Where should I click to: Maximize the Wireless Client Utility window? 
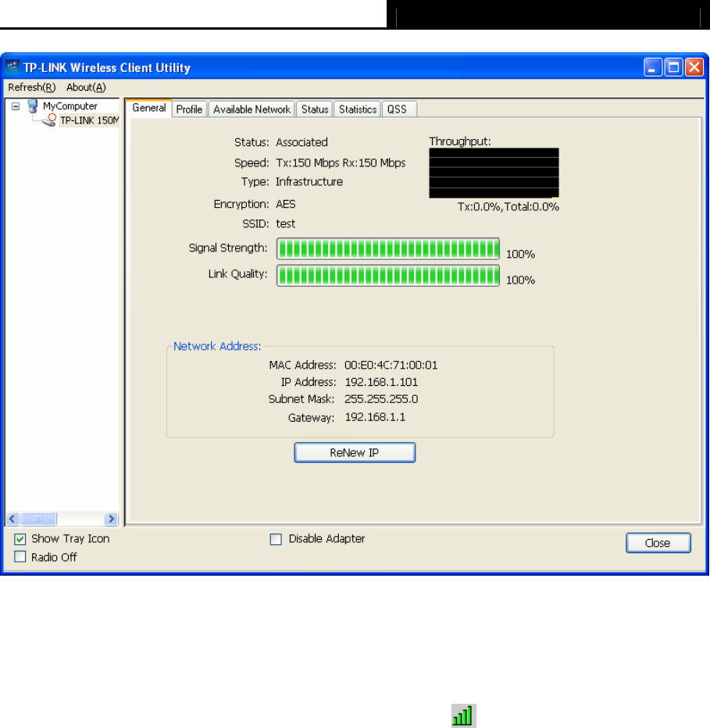point(673,67)
